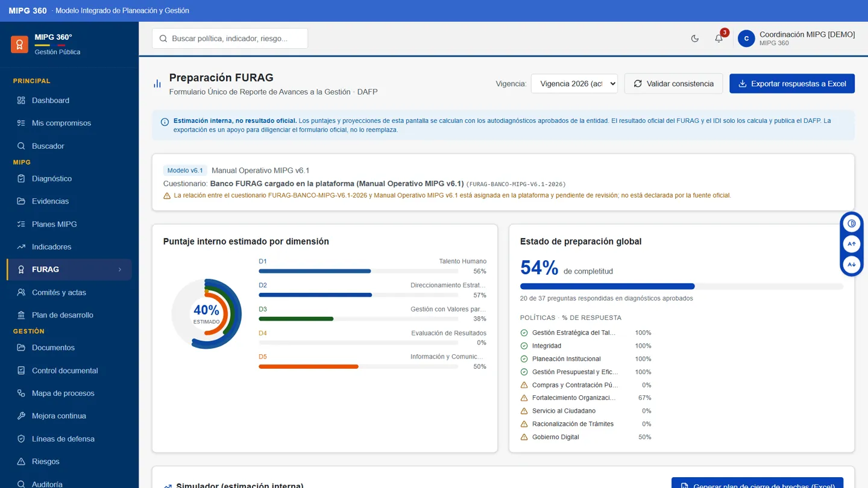This screenshot has height=488, width=868.
Task: Select the Gobierno Digital policy row
Action: [x=586, y=437]
